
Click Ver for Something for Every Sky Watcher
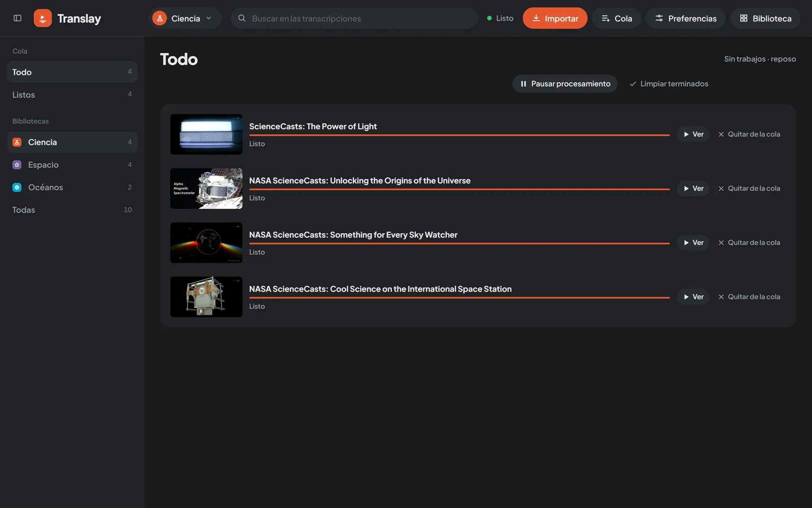(x=693, y=243)
